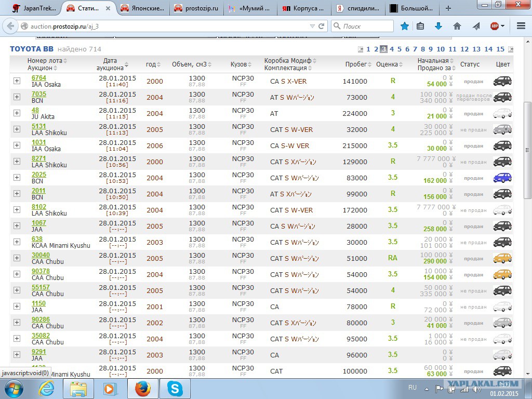Image resolution: width=532 pixels, height=399 pixels.
Task: Click the page vertical scrollbar thumb
Action: coord(527,150)
